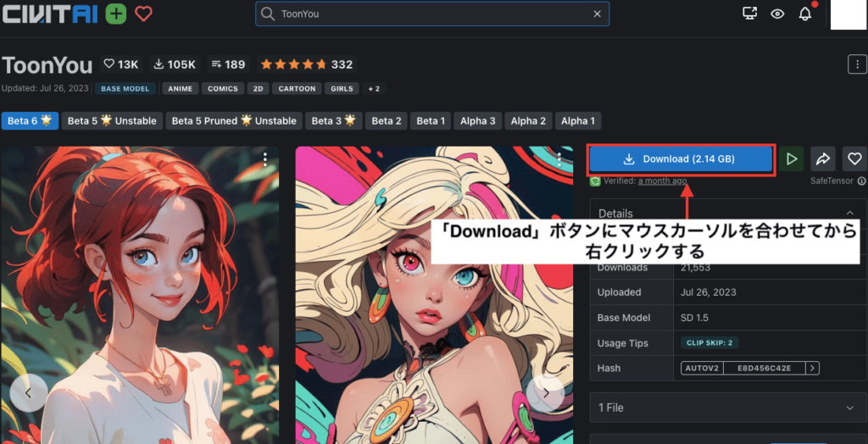868x444 pixels.
Task: Expand the +2 more tags
Action: 374,89
